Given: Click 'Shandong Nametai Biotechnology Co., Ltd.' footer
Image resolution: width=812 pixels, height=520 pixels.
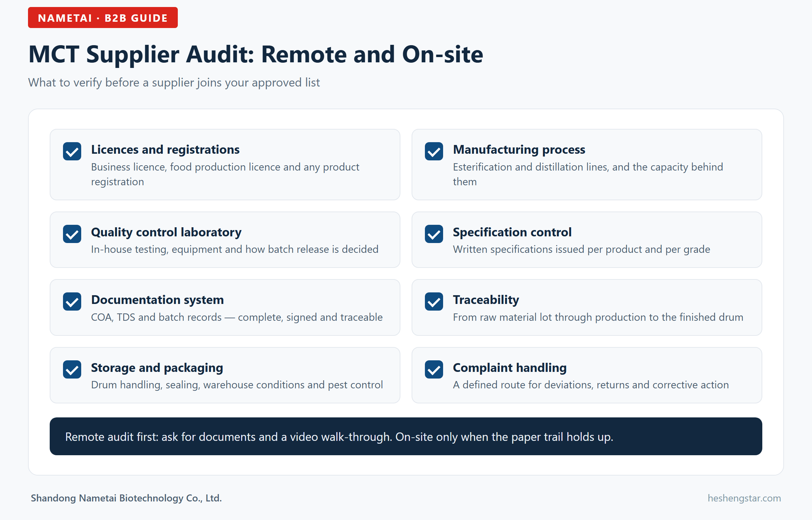Looking at the screenshot, I should [x=126, y=498].
